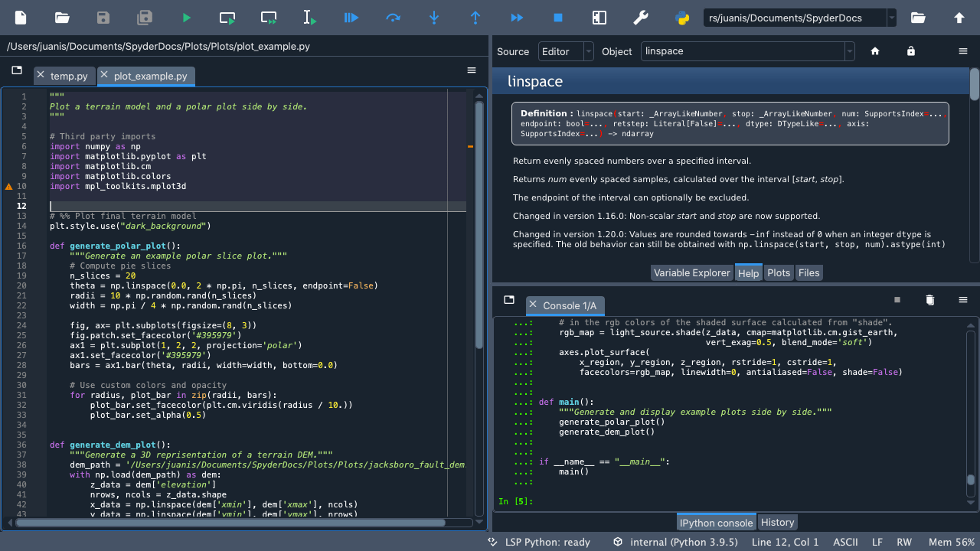Close the Console 1/A tab
980x551 pixels.
[x=534, y=305]
